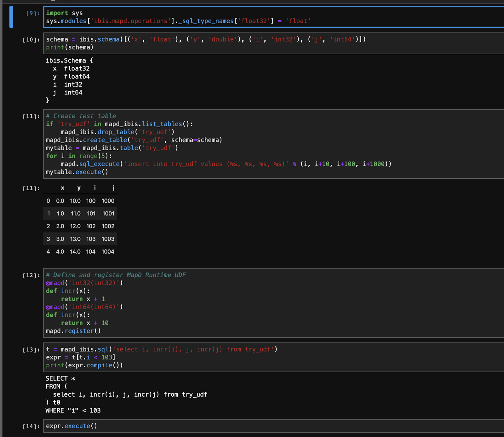Click table cell '12.0'
The image size is (504, 437).
pyautogui.click(x=75, y=226)
